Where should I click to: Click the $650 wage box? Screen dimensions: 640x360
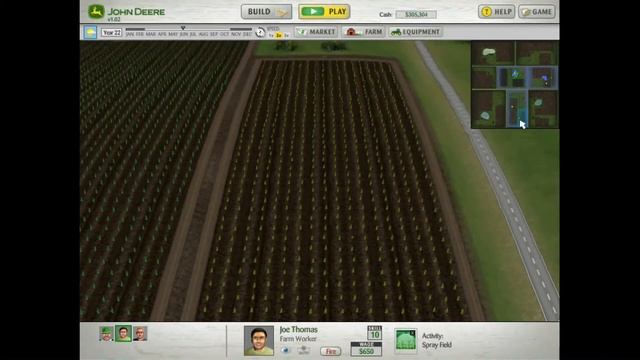pos(366,349)
